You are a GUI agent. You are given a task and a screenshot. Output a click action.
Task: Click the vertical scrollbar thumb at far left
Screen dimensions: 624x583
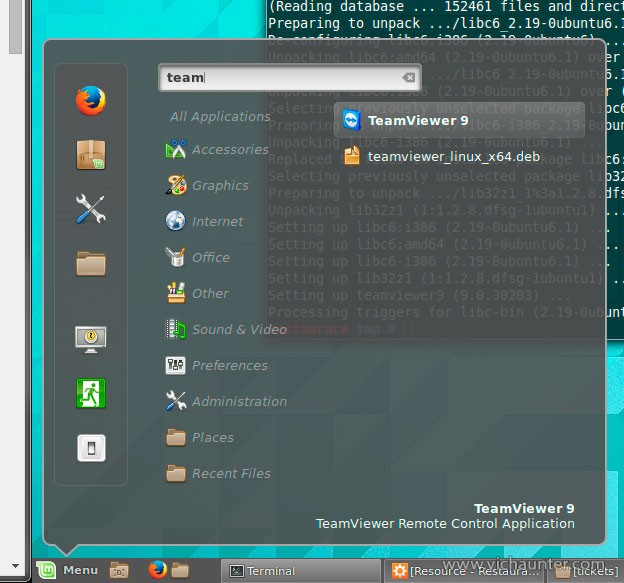pos(16,26)
